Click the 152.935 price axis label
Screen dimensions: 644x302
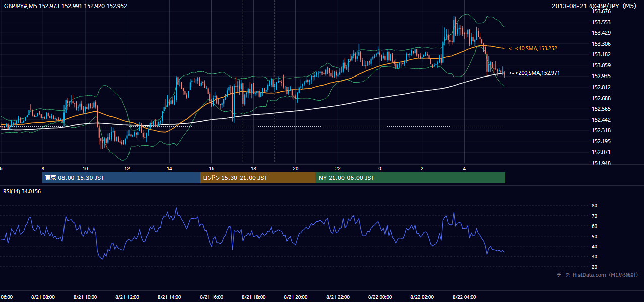point(601,76)
